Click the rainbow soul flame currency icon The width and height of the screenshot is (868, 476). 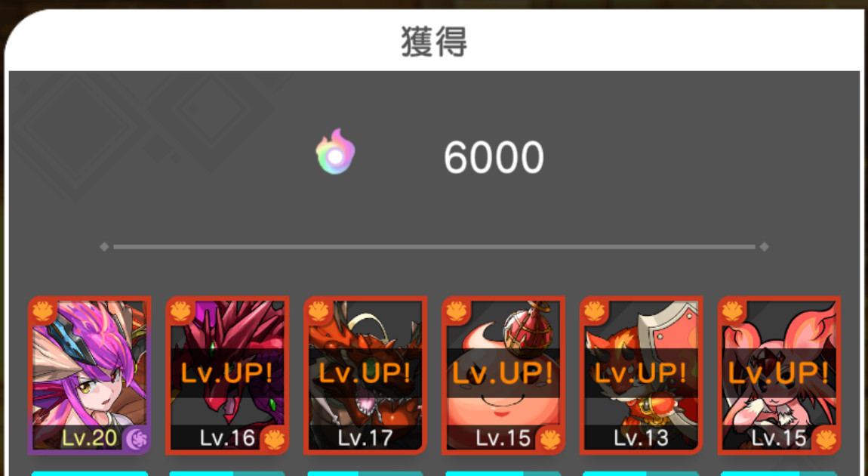click(335, 151)
